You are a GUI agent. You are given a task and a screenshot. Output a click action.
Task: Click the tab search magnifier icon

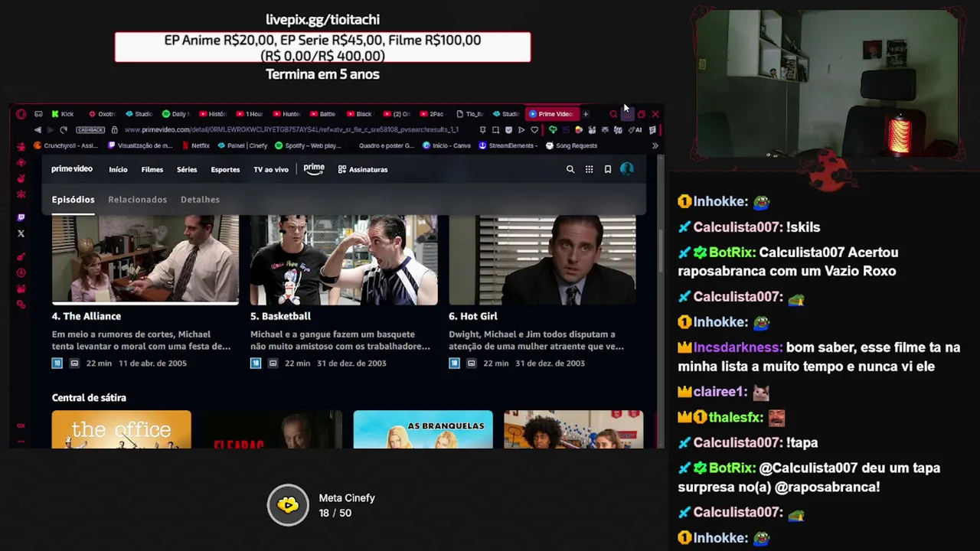point(613,114)
